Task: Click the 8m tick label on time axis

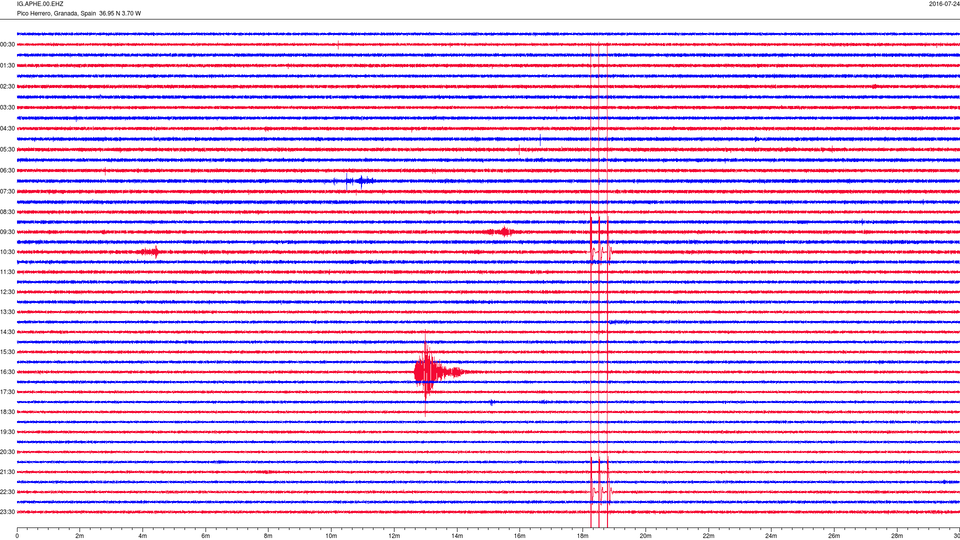Action: [268, 536]
